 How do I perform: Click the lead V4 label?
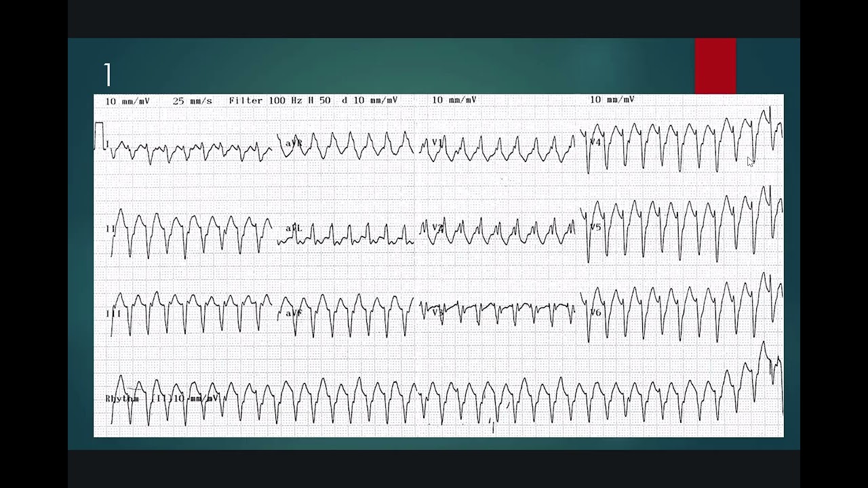pyautogui.click(x=595, y=142)
